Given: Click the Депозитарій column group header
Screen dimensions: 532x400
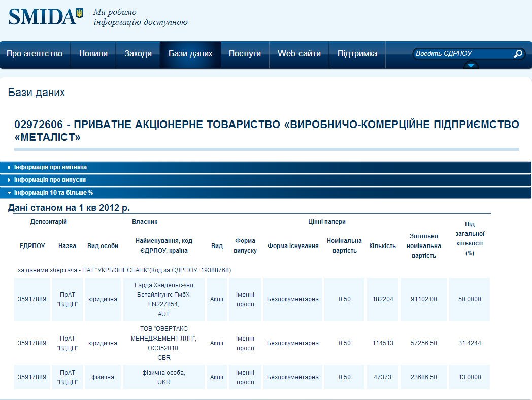Looking at the screenshot, I should (x=49, y=222).
